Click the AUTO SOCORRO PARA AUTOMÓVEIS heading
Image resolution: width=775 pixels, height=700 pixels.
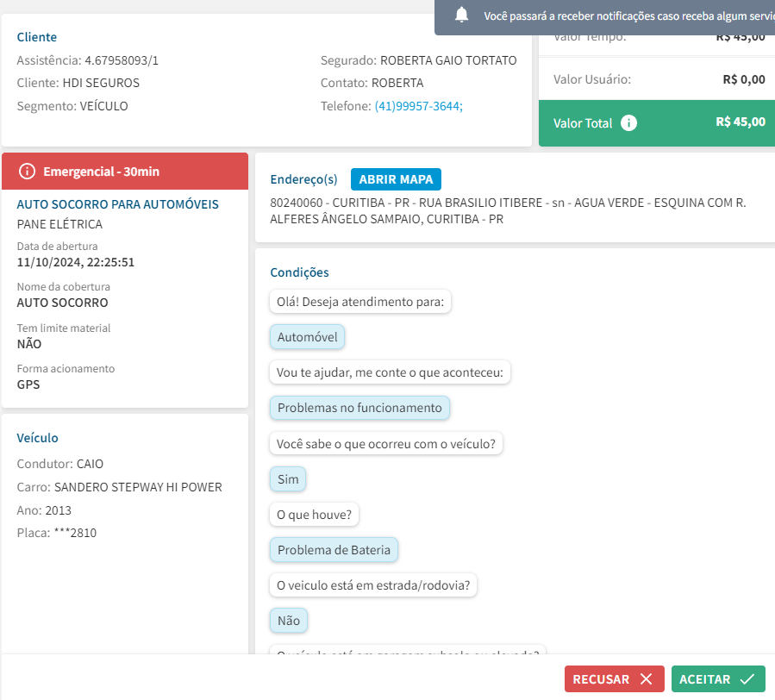click(x=118, y=204)
